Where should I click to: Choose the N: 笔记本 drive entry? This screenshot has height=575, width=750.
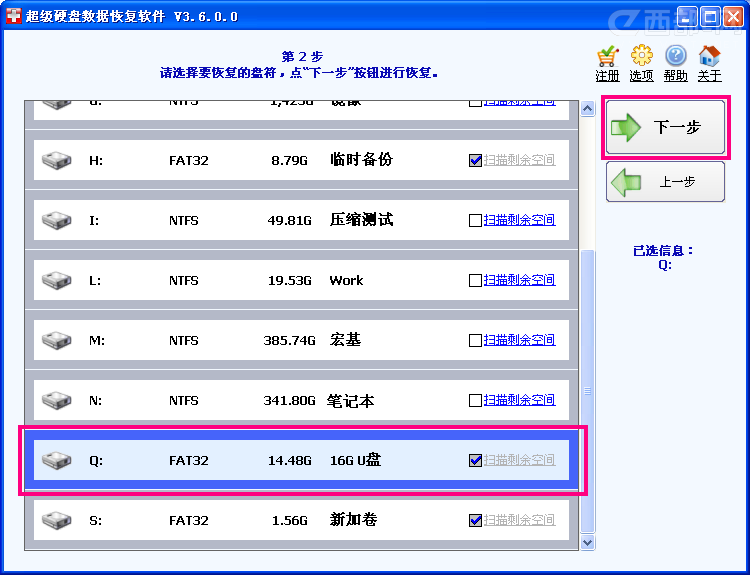(300, 400)
